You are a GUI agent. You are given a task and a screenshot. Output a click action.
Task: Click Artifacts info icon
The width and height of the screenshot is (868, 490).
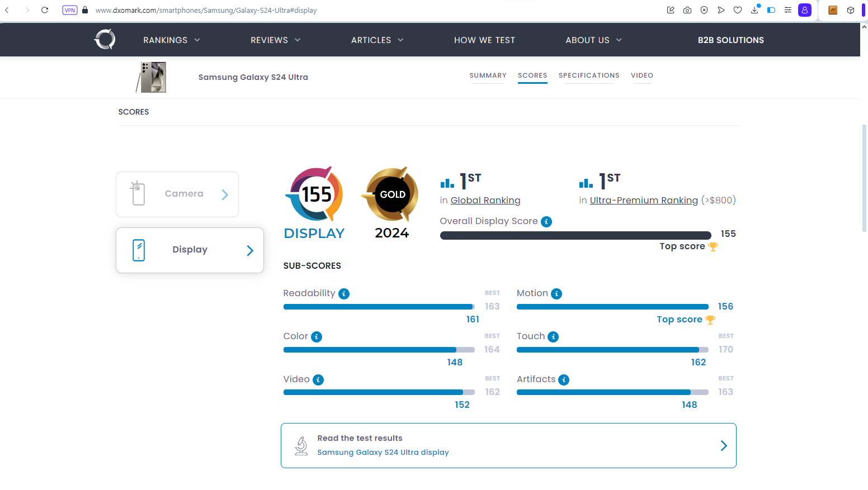(x=564, y=380)
